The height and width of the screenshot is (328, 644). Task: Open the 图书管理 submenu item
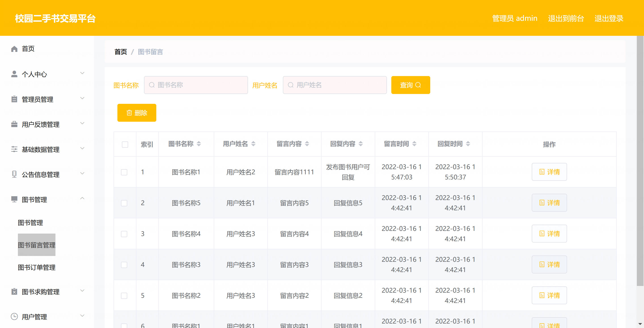tap(30, 223)
